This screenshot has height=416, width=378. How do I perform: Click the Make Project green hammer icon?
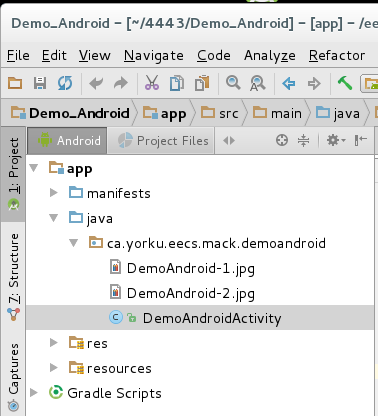tap(345, 83)
